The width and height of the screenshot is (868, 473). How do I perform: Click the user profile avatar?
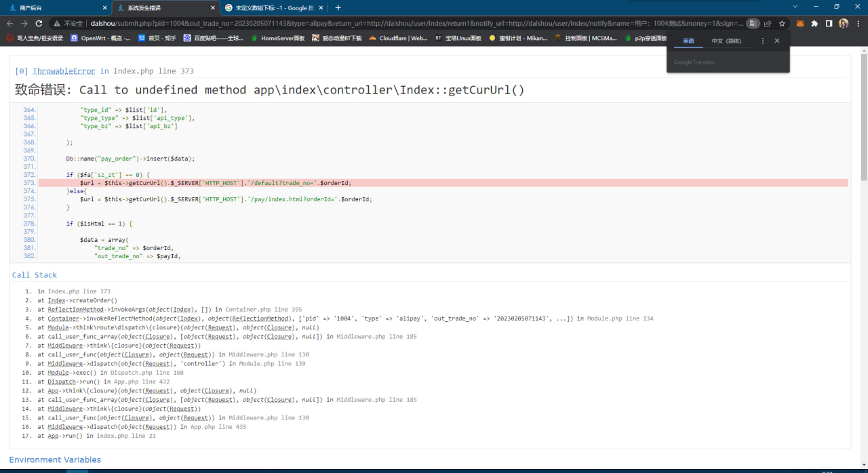(844, 23)
